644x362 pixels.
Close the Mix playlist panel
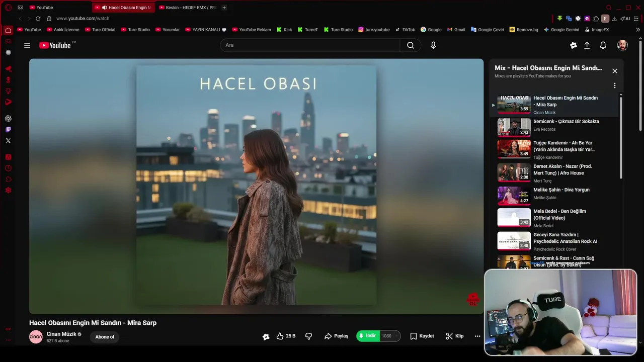614,71
